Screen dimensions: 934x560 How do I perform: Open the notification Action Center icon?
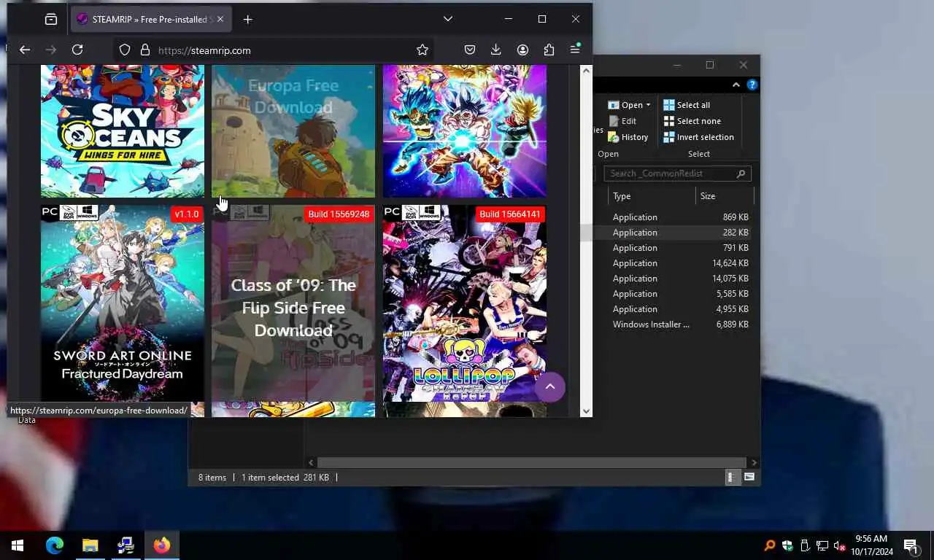(911, 545)
